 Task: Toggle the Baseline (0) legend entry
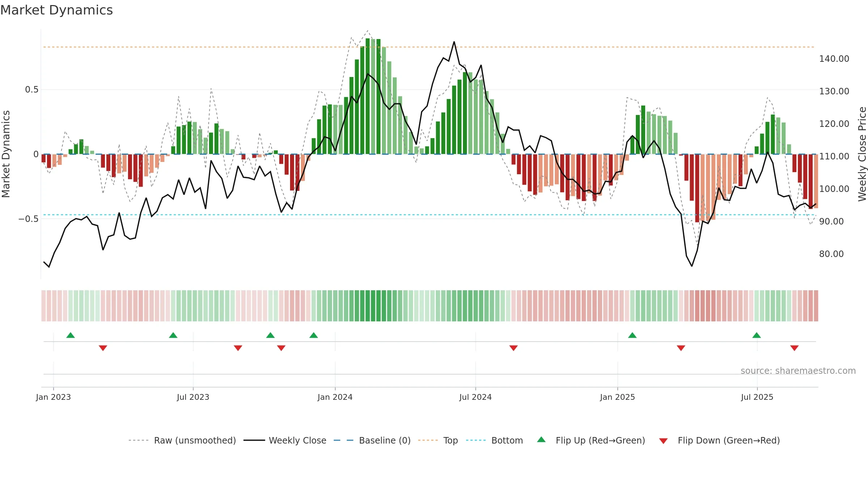(x=372, y=440)
